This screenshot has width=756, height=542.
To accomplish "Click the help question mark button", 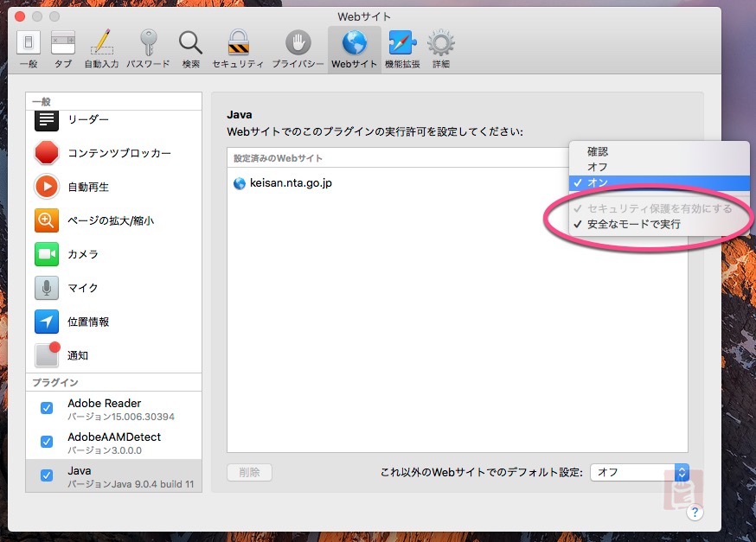I will pyautogui.click(x=694, y=513).
